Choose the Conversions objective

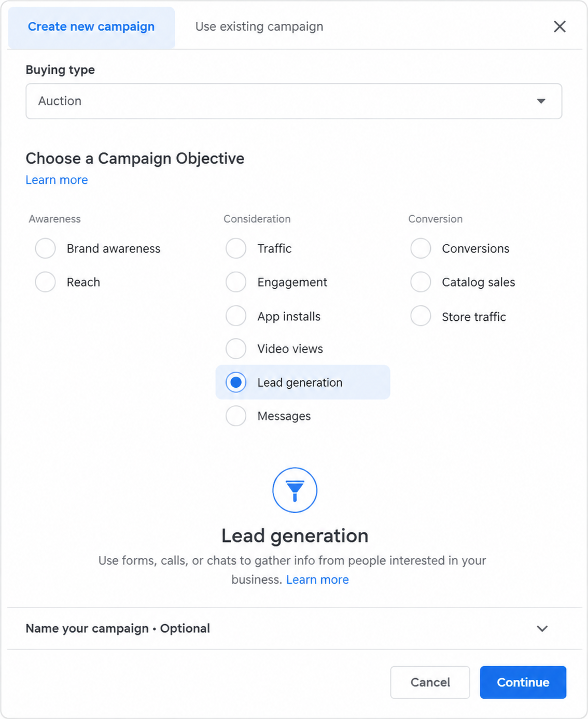[421, 248]
